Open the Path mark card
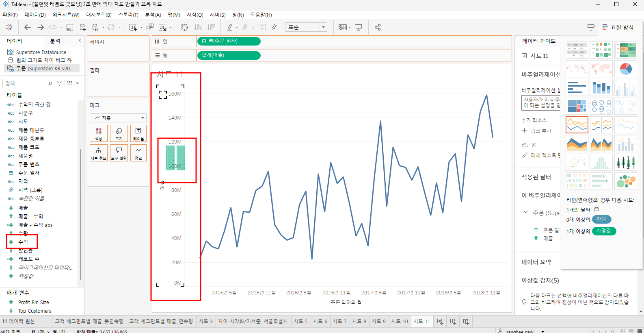This screenshot has width=644, height=333. click(x=138, y=153)
